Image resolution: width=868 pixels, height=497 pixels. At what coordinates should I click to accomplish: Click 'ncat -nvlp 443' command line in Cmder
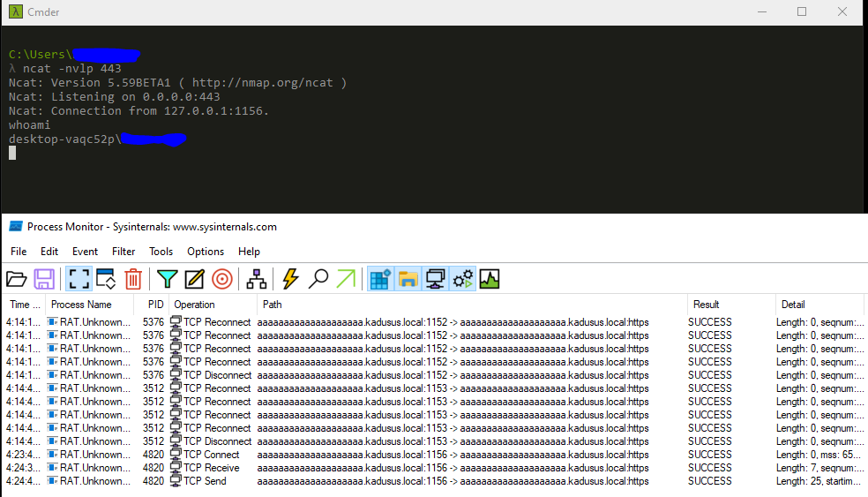point(72,69)
